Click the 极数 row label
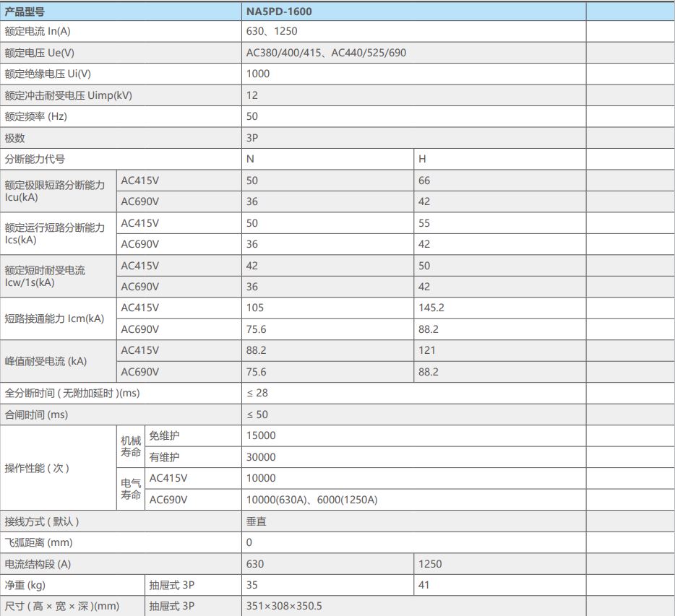The image size is (675, 616). (x=14, y=138)
